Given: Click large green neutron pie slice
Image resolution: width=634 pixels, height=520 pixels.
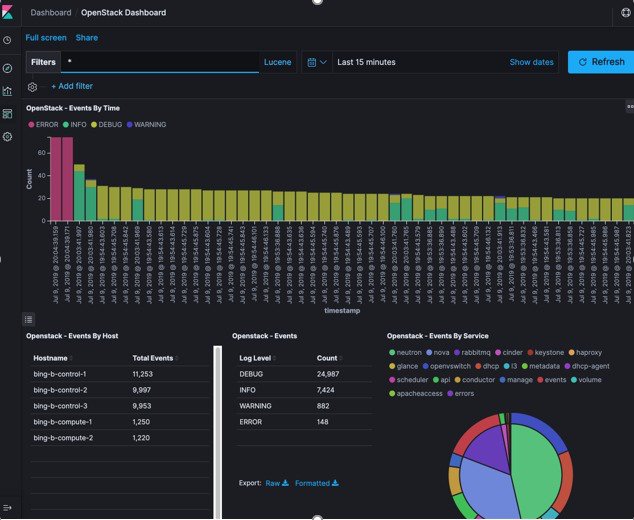Looking at the screenshot, I should (x=538, y=471).
